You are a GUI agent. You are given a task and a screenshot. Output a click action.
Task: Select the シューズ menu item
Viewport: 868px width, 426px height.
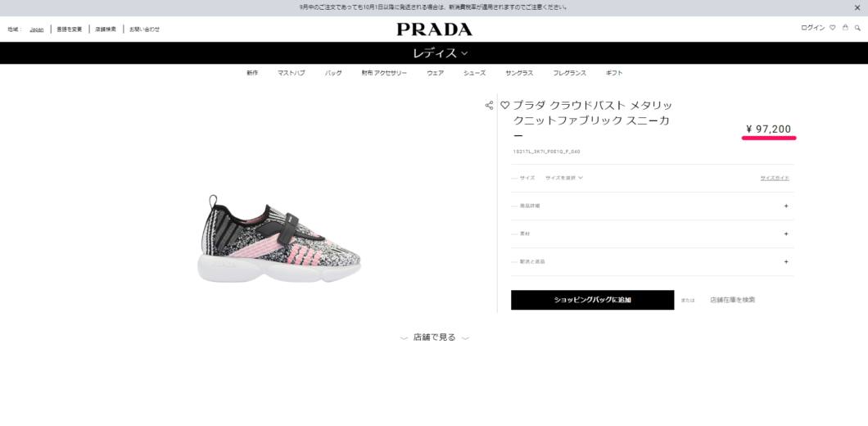point(474,73)
